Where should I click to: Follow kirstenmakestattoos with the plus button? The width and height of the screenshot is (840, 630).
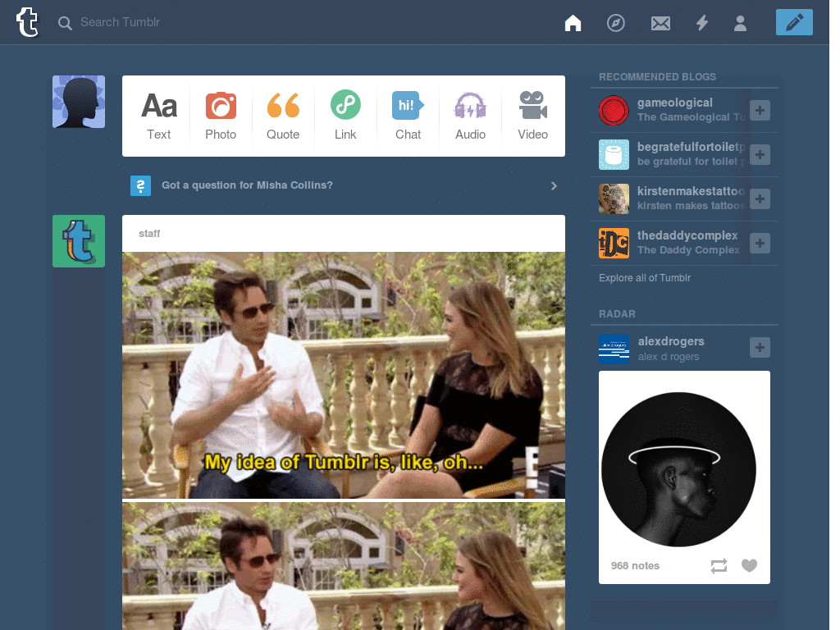[x=760, y=199]
